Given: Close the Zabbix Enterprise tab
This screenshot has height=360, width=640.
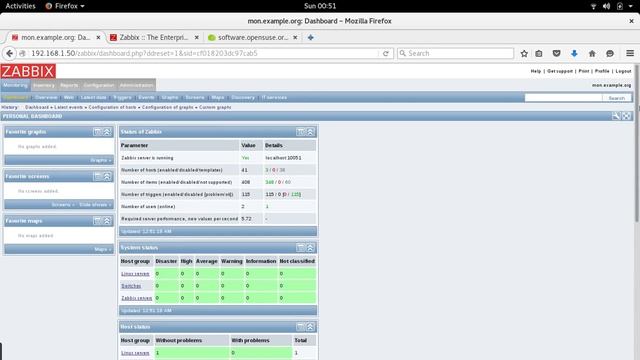Looking at the screenshot, I should (x=197, y=38).
